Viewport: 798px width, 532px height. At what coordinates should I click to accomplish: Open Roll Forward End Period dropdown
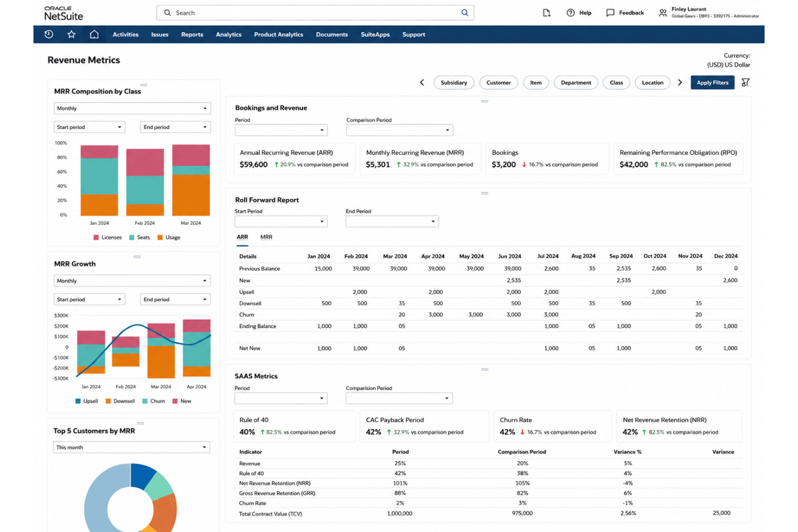tap(392, 222)
